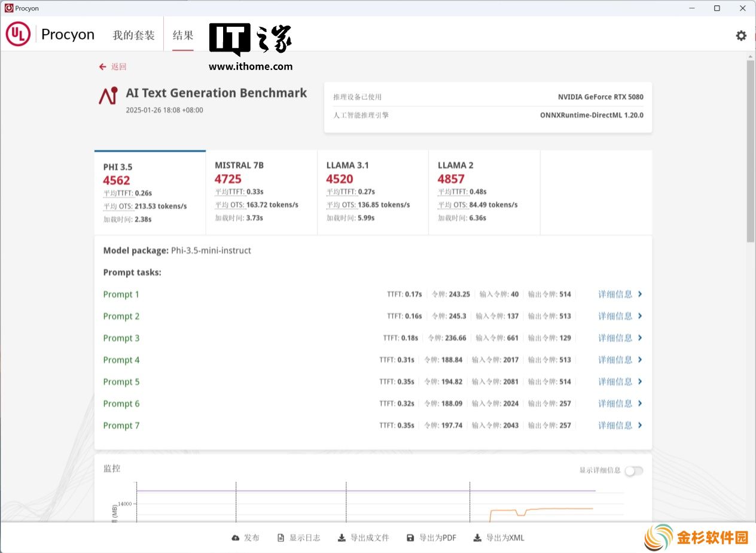
Task: Open 详细信息 link for Prompt 2
Action: tap(615, 316)
